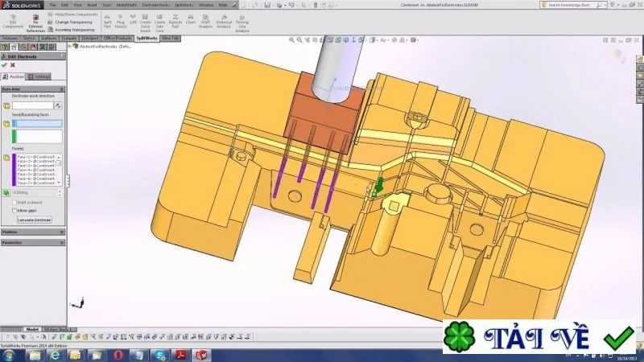This screenshot has height=362, width=644.
Task: Click the Loft tool
Action: coord(133,19)
